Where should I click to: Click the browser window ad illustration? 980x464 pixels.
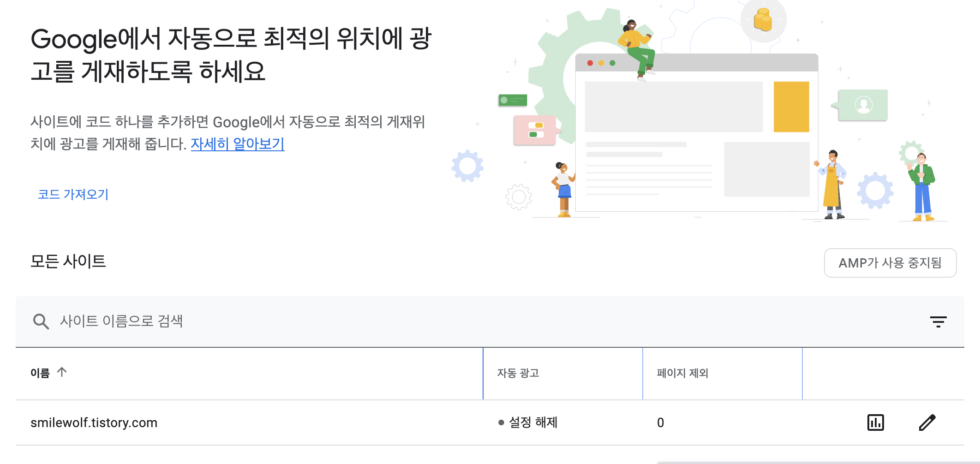[697, 133]
